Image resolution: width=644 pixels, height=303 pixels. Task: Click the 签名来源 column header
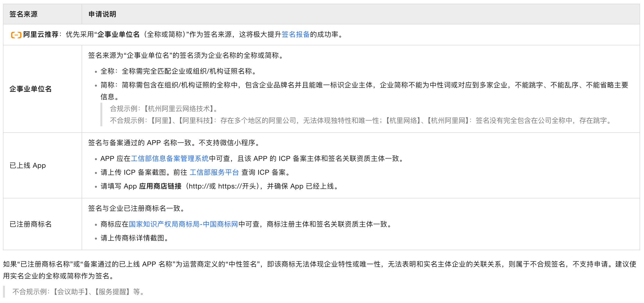coord(23,14)
